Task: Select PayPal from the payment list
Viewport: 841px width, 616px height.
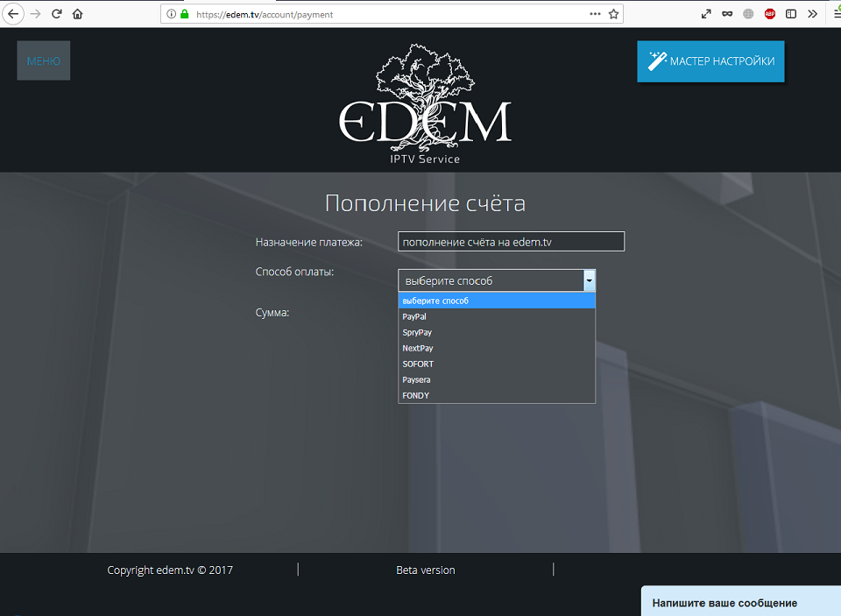Action: (414, 316)
